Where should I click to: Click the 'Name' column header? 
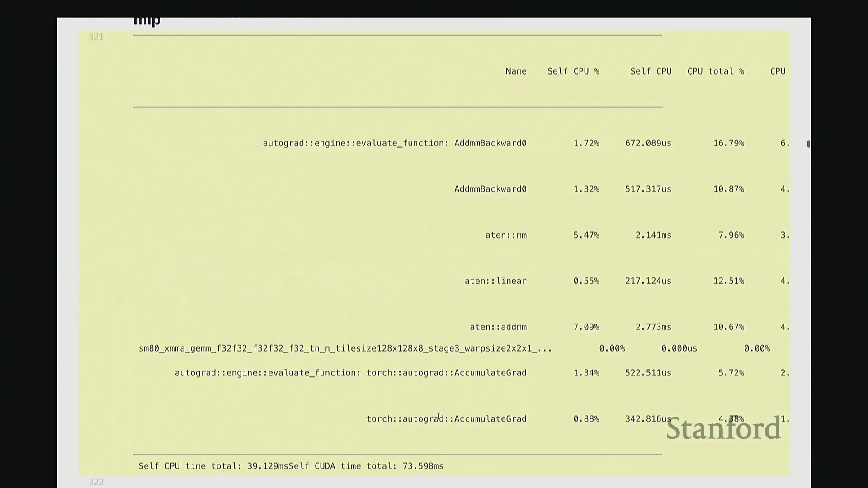coord(516,71)
